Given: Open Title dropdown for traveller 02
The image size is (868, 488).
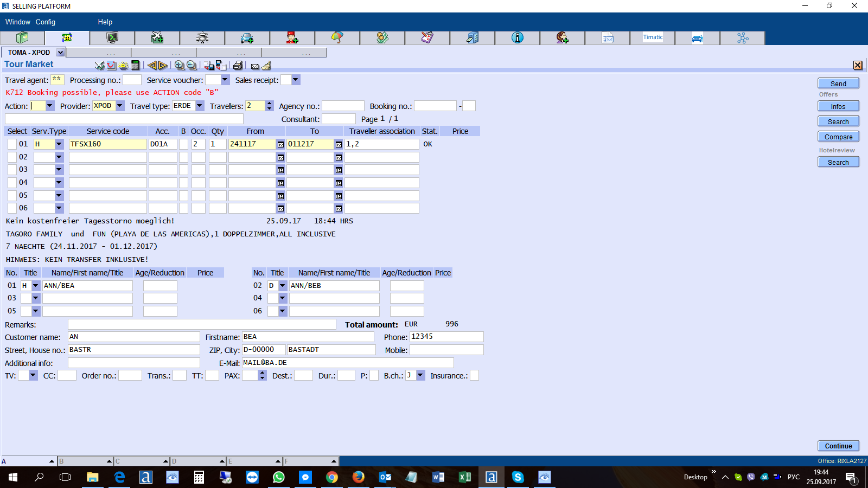Looking at the screenshot, I should tap(283, 286).
